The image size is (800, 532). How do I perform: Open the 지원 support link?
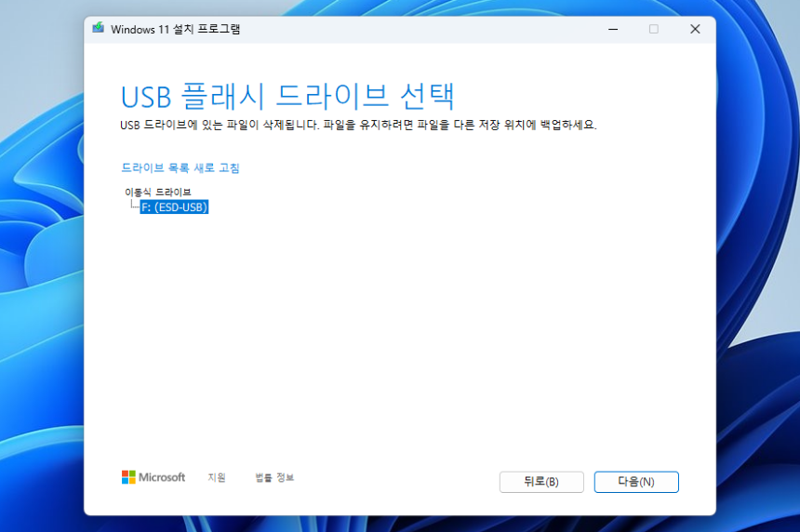[217, 477]
